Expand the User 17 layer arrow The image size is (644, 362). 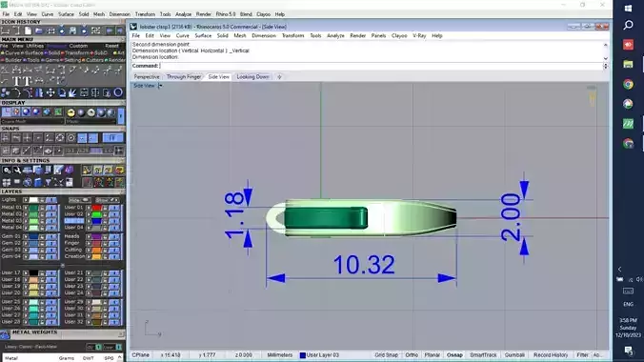tap(26, 272)
